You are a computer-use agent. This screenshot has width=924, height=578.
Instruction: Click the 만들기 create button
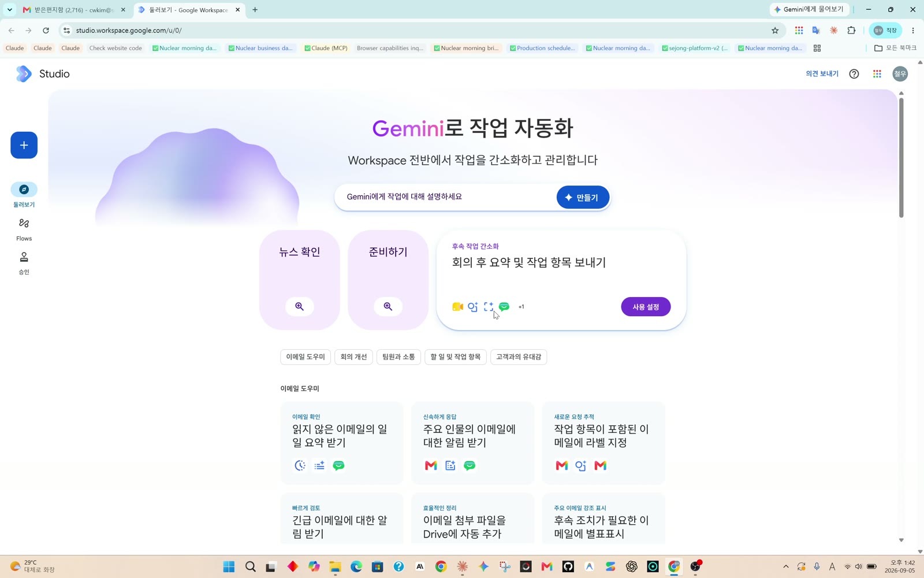[x=583, y=197]
